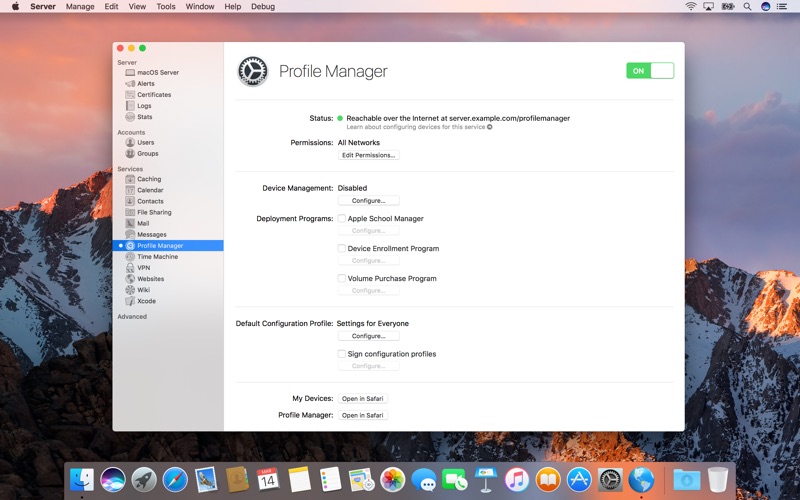Click Server globe icon in Dock
800x500 pixels.
click(641, 480)
